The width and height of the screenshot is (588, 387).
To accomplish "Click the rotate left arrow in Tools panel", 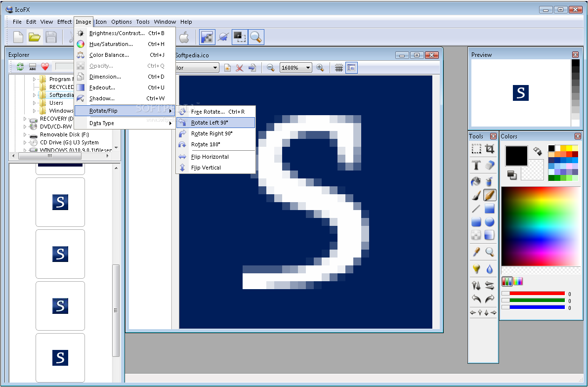I will pyautogui.click(x=476, y=299).
